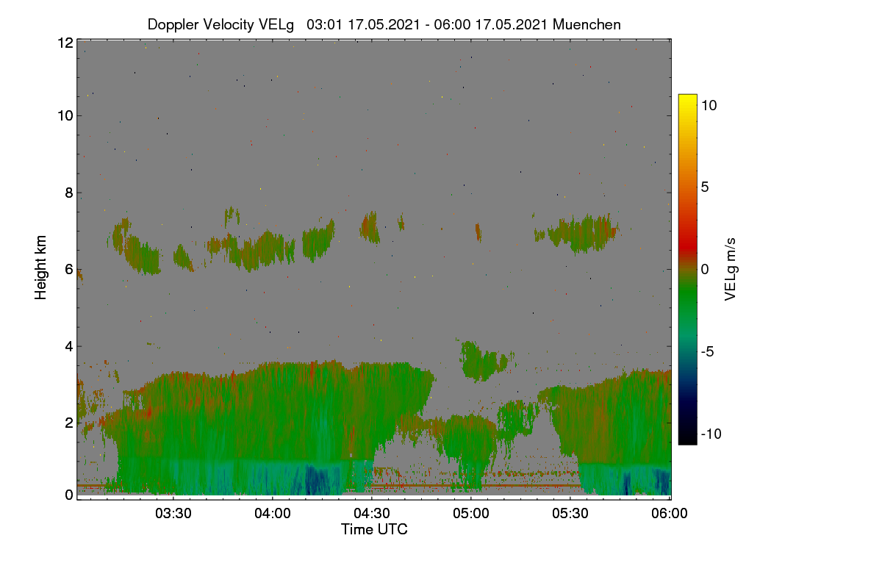The image size is (882, 588).
Task: Click the colorbar value 10 label
Action: point(709,105)
